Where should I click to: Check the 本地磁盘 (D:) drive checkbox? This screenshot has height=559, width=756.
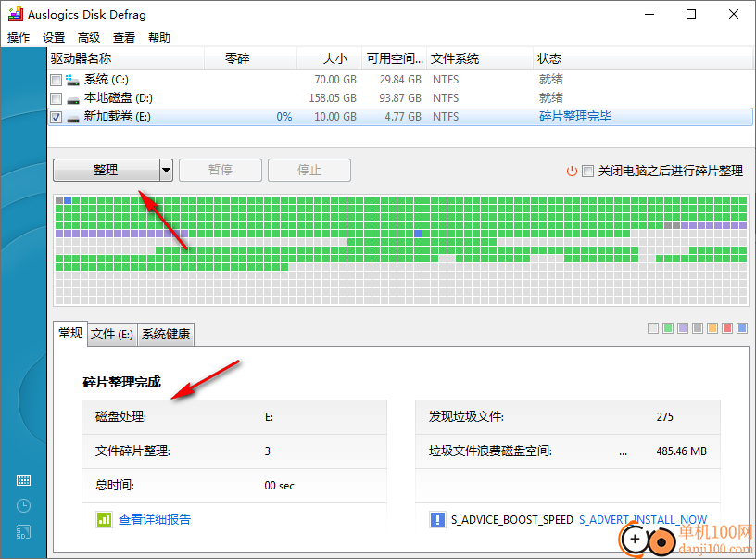57,98
